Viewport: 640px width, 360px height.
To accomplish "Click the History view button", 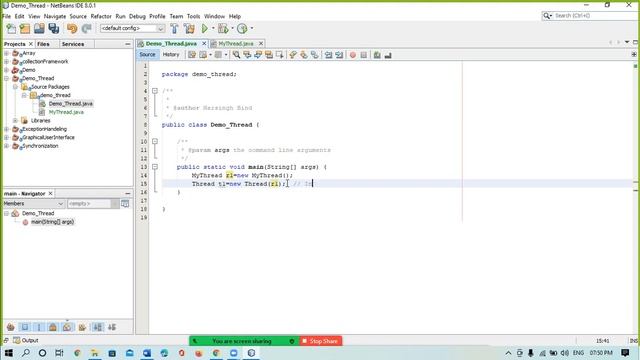I will tap(171, 55).
